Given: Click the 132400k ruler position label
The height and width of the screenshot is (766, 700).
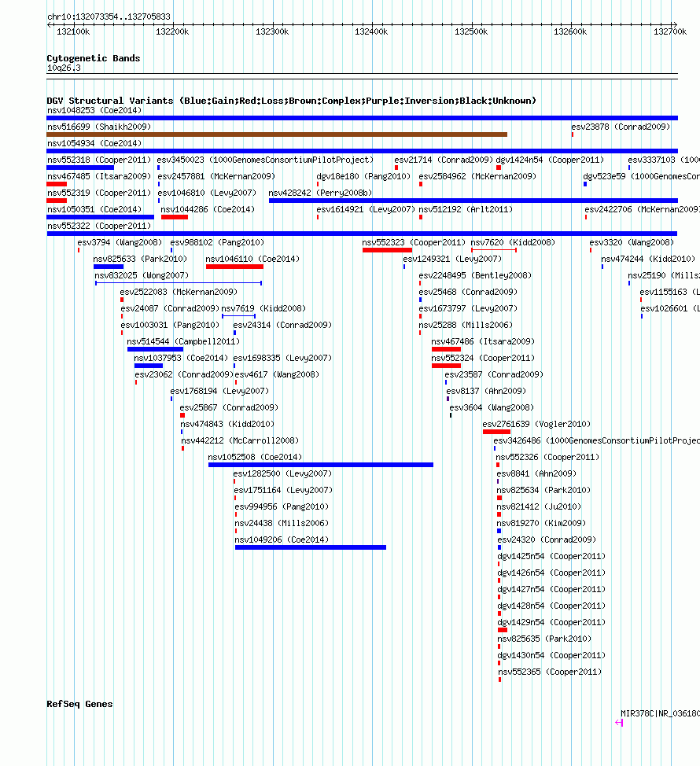Looking at the screenshot, I should pyautogui.click(x=371, y=31).
